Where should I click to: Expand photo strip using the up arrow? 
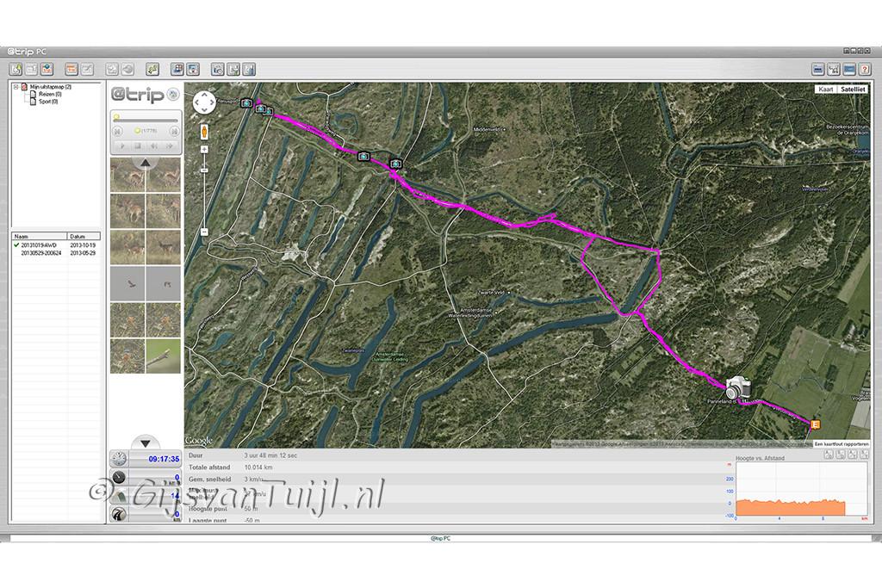[145, 163]
